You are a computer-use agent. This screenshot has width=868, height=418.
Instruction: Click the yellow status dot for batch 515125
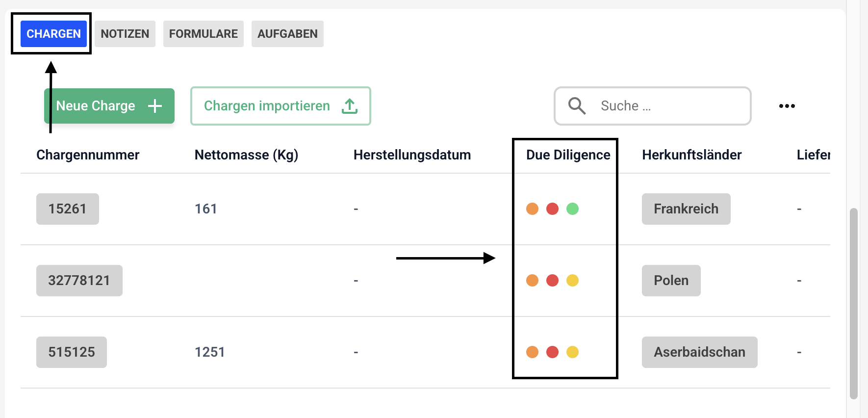(x=572, y=352)
